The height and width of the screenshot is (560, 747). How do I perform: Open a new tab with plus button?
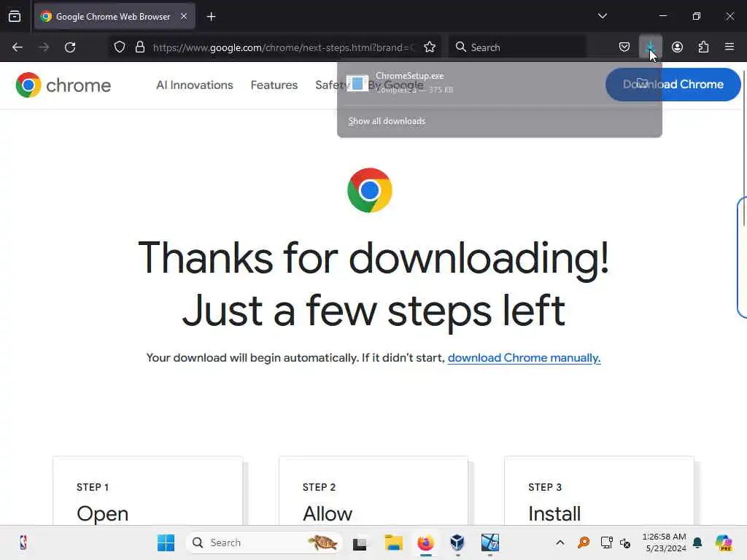point(211,17)
